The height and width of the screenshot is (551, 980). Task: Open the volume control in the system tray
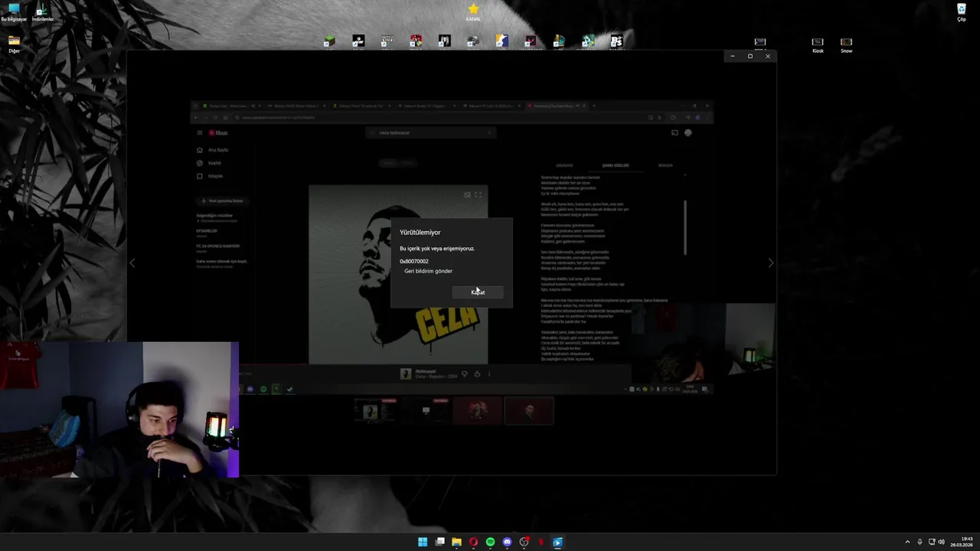point(941,542)
